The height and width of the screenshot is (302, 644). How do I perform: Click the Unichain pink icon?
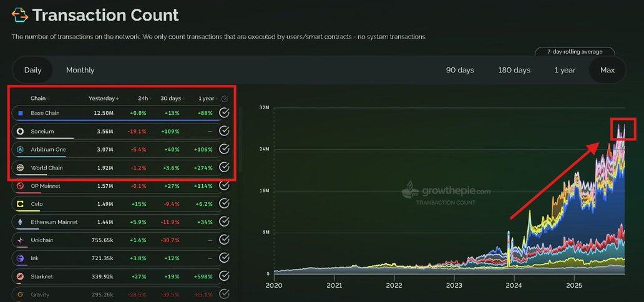(21, 240)
